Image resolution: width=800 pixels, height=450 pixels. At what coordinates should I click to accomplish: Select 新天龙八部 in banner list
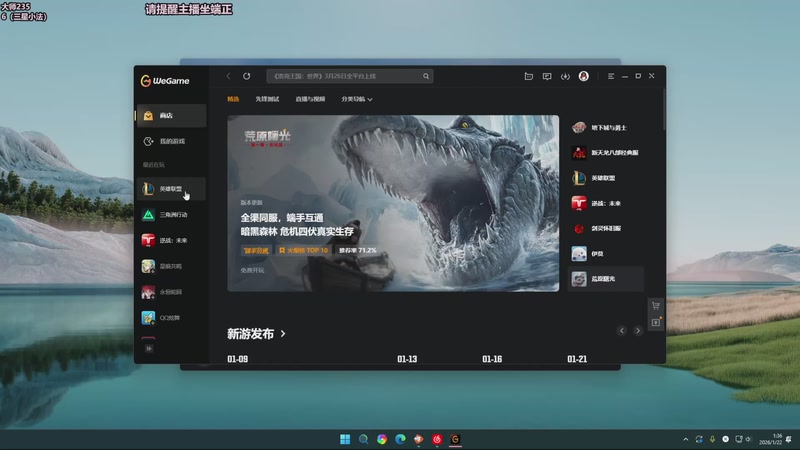[x=606, y=153]
